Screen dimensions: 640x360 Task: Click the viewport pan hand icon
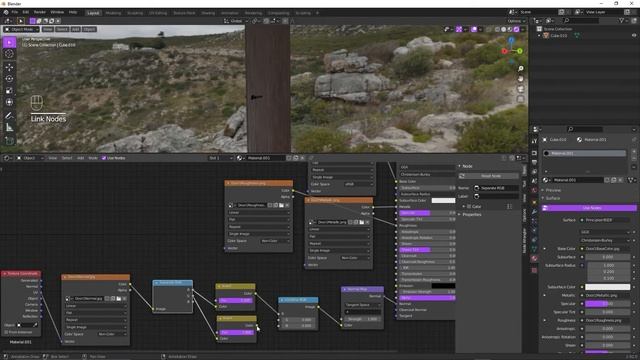pos(520,78)
